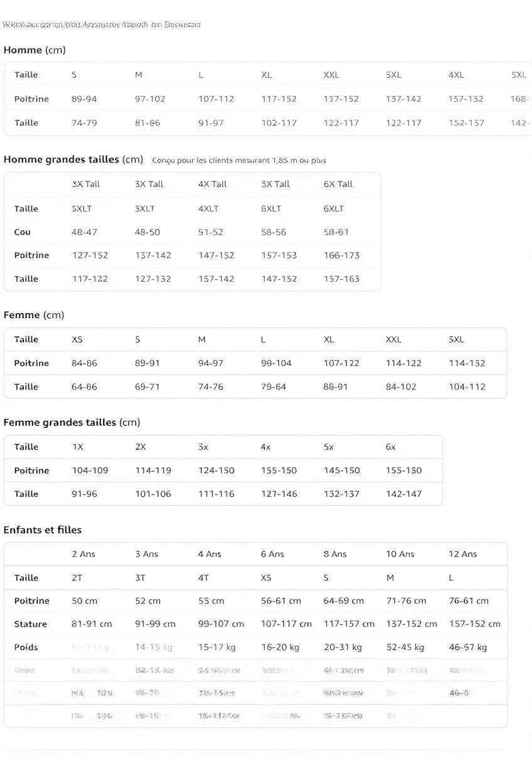Select the "4X Tall" column header
This screenshot has height=763, width=532.
[213, 184]
